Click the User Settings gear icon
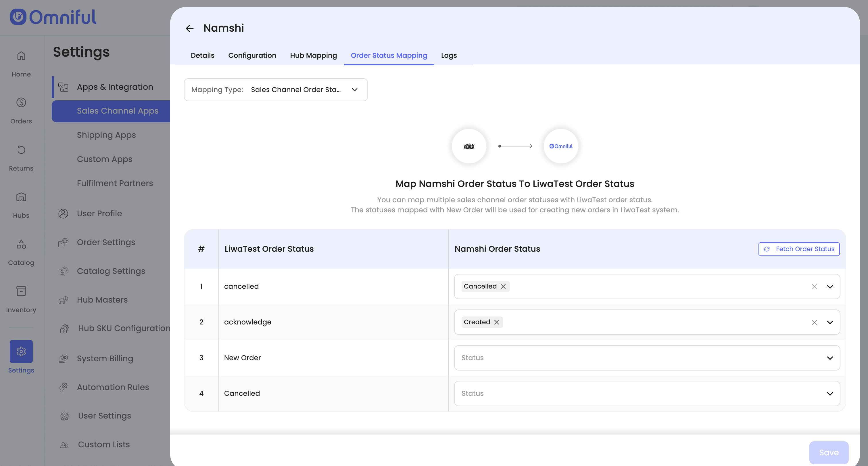Screen dimensions: 868x466 point(64,416)
